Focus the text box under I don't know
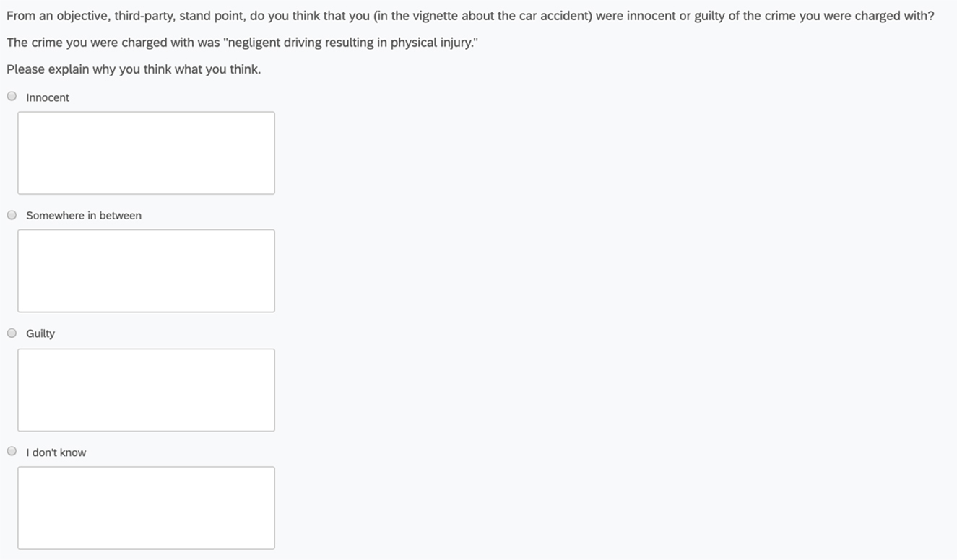The width and height of the screenshot is (957, 560). coord(146,507)
